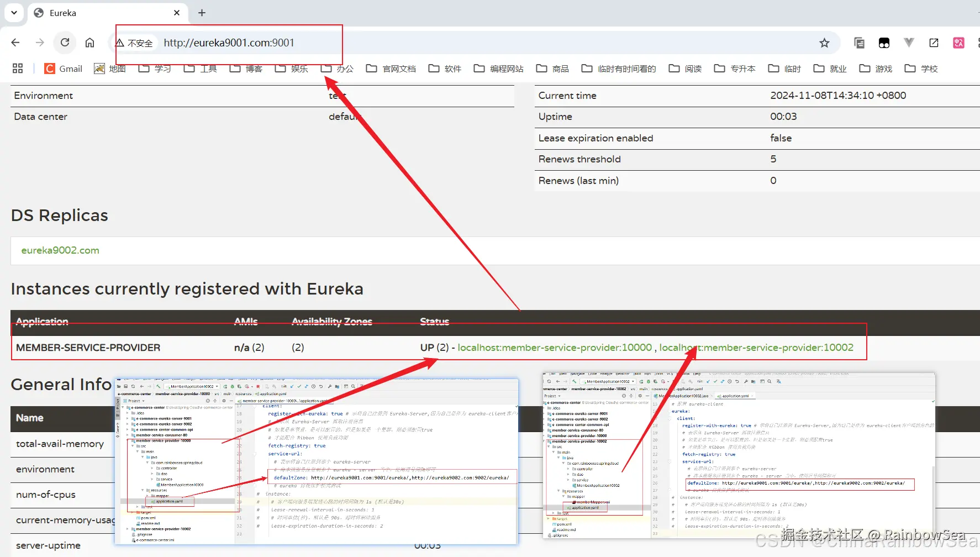This screenshot has width=980, height=557.
Task: Expand the 软件 bookmark folder
Action: (x=445, y=69)
